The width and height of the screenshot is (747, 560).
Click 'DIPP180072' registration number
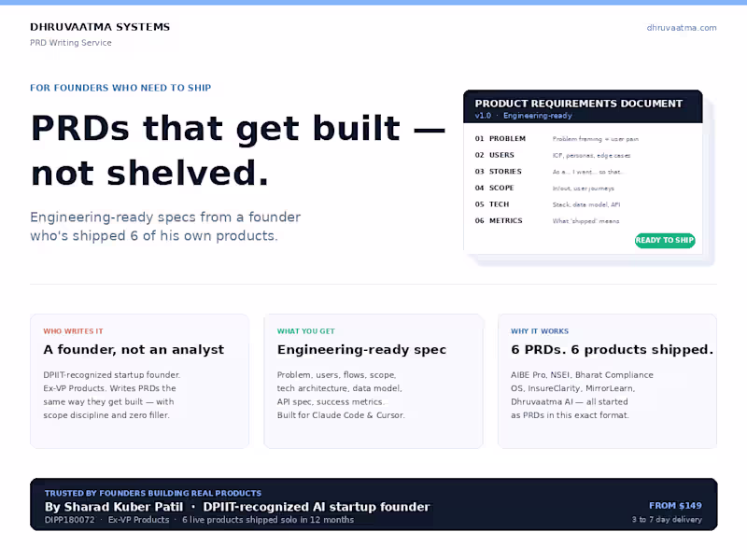[x=69, y=520]
